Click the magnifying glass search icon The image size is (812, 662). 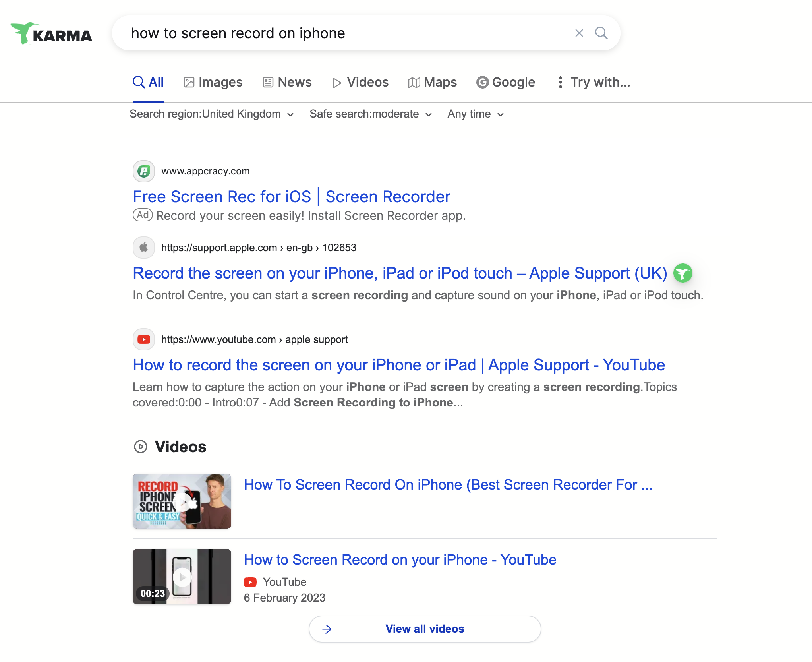tap(601, 33)
